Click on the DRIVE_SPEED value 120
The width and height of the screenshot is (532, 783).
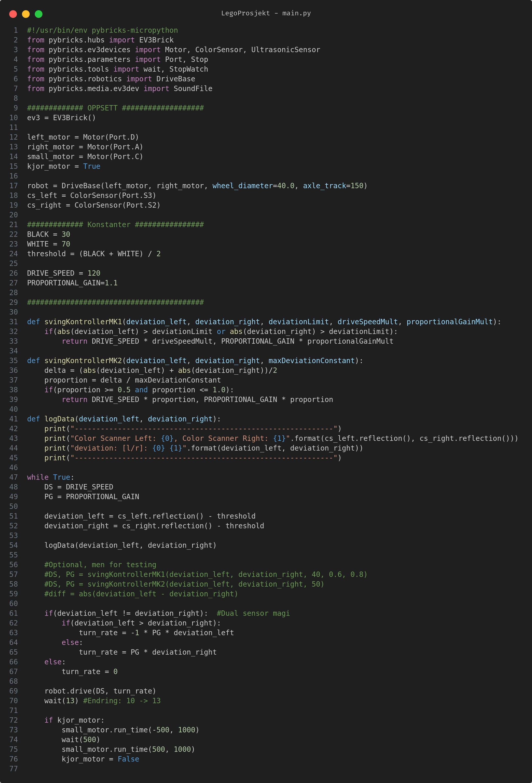pyautogui.click(x=94, y=273)
